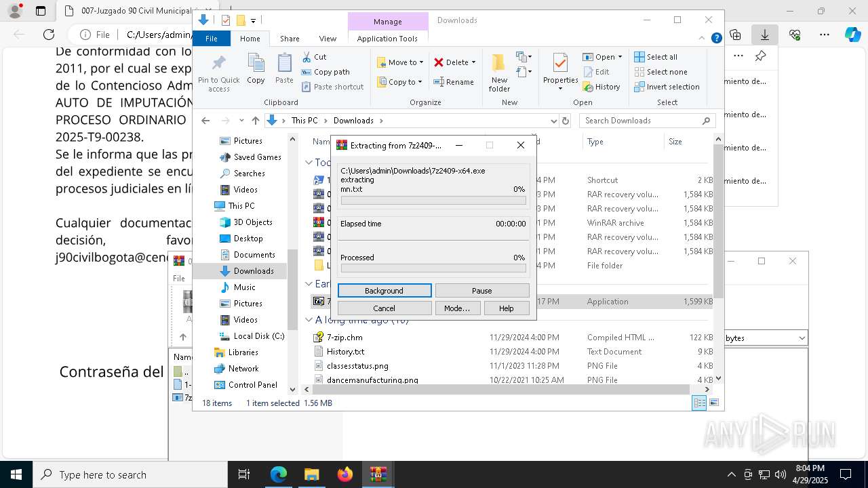Open the Move to dropdown
This screenshot has width=868, height=488.
tap(400, 62)
